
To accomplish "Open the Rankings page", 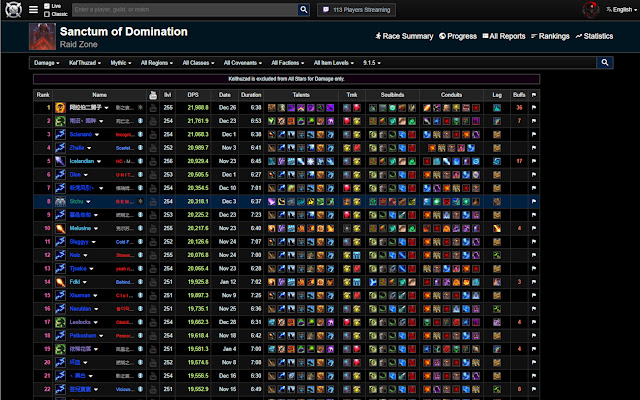I will 550,36.
